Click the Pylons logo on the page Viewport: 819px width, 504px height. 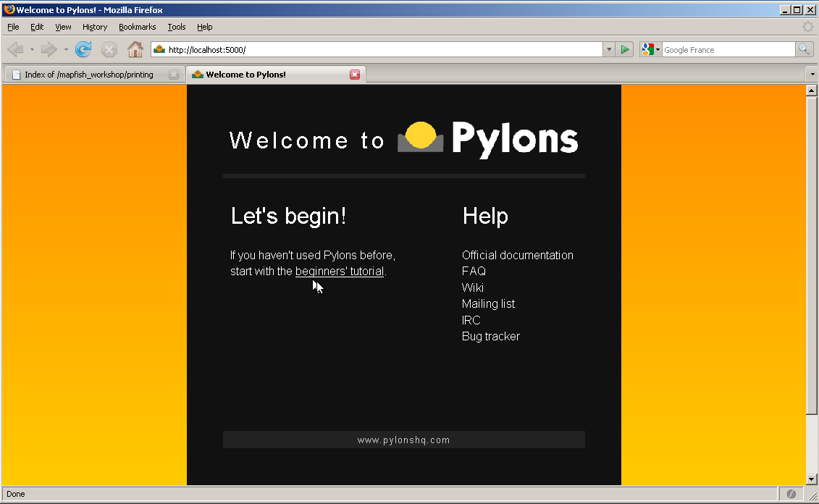coord(488,138)
